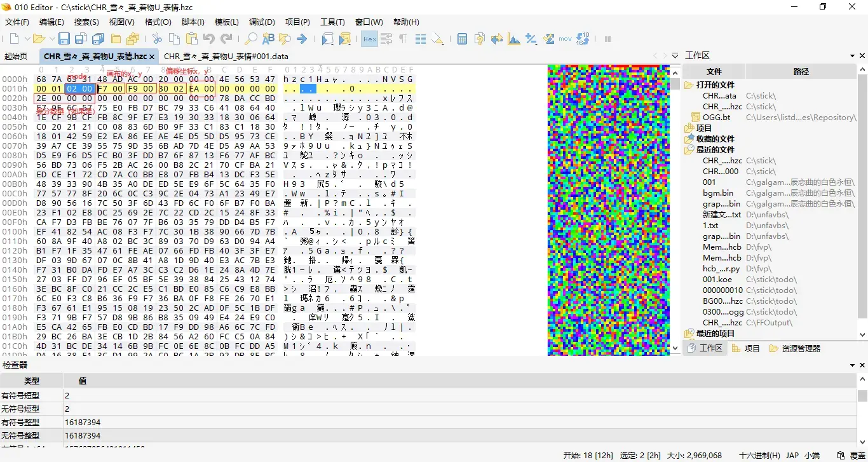Click the histogram chart icon

(514, 39)
